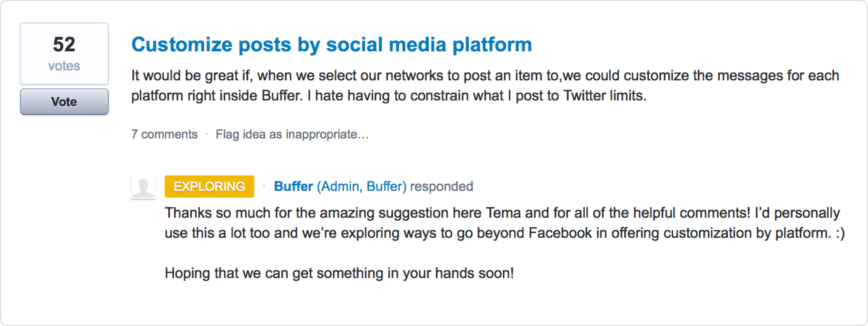This screenshot has width=868, height=326.
Task: Open the 7 comments link
Action: pos(164,134)
